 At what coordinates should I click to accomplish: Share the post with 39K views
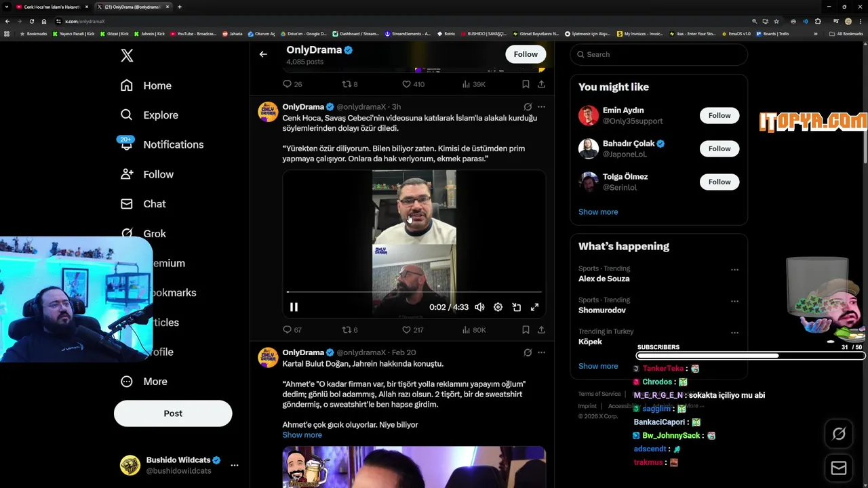pyautogui.click(x=541, y=84)
